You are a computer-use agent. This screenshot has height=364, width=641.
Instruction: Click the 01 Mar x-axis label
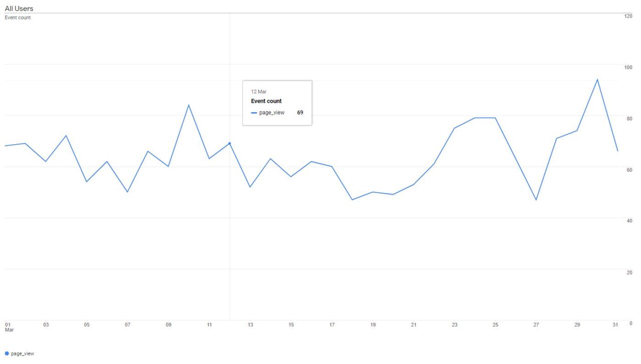[x=8, y=326]
